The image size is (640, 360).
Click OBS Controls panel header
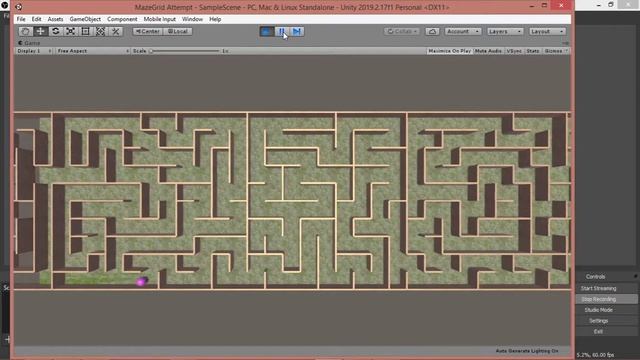pos(595,277)
